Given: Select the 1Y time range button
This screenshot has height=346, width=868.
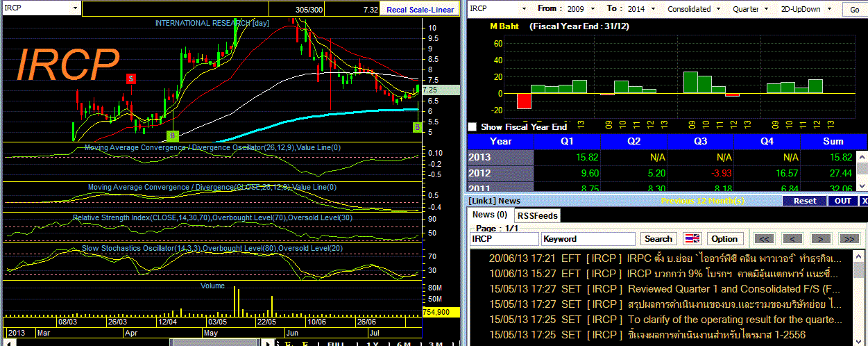Looking at the screenshot, I should pos(373,343).
